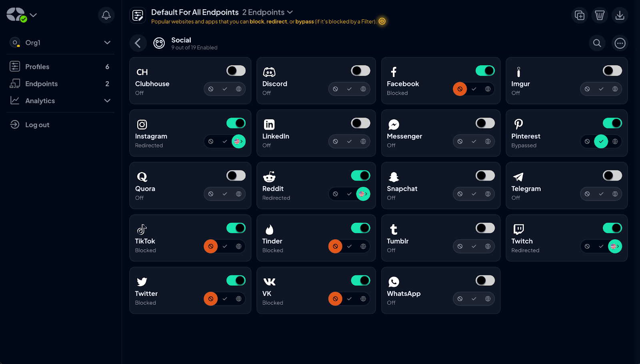Click the duplicate profile icon

click(579, 15)
